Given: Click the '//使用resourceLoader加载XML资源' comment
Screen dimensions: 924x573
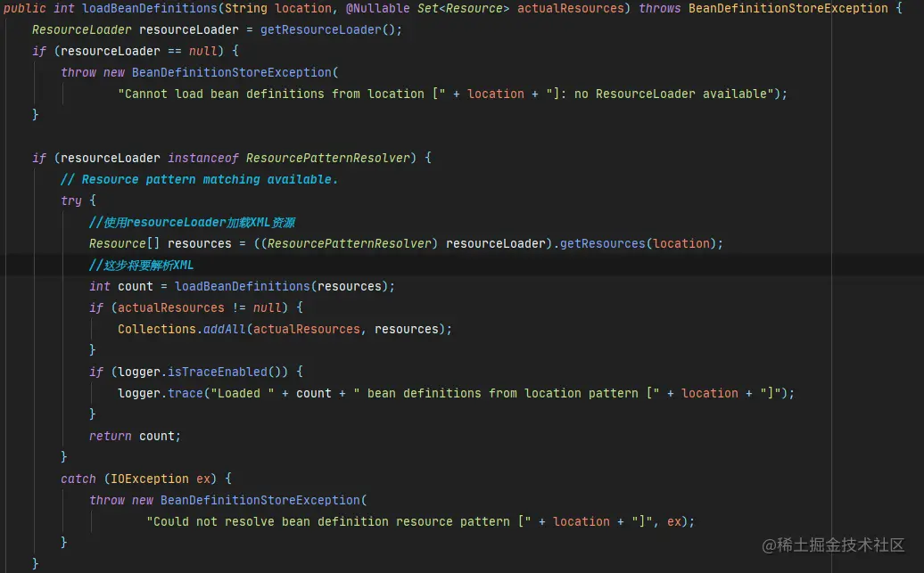Looking at the screenshot, I should [192, 222].
